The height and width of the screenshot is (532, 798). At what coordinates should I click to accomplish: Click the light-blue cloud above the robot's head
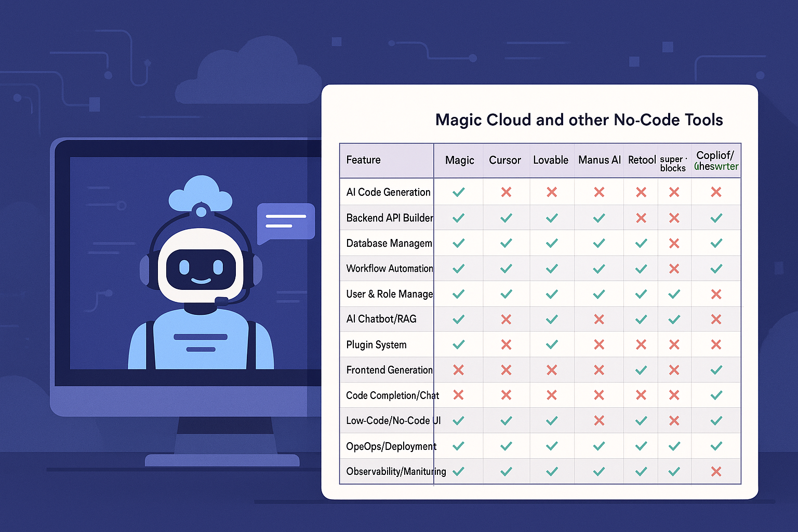click(x=201, y=194)
